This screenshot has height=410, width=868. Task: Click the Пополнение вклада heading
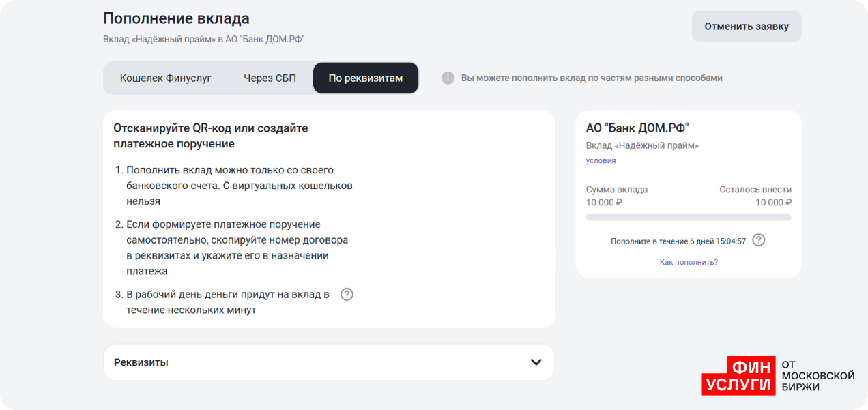pyautogui.click(x=176, y=18)
